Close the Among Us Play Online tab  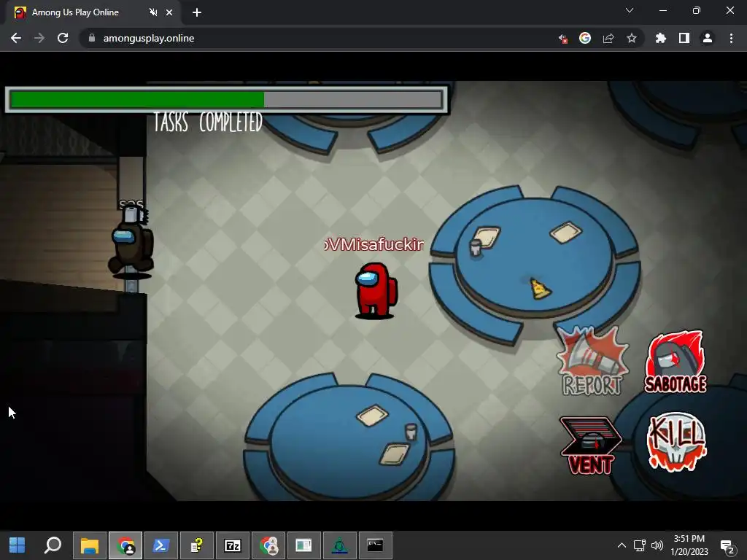tap(169, 12)
